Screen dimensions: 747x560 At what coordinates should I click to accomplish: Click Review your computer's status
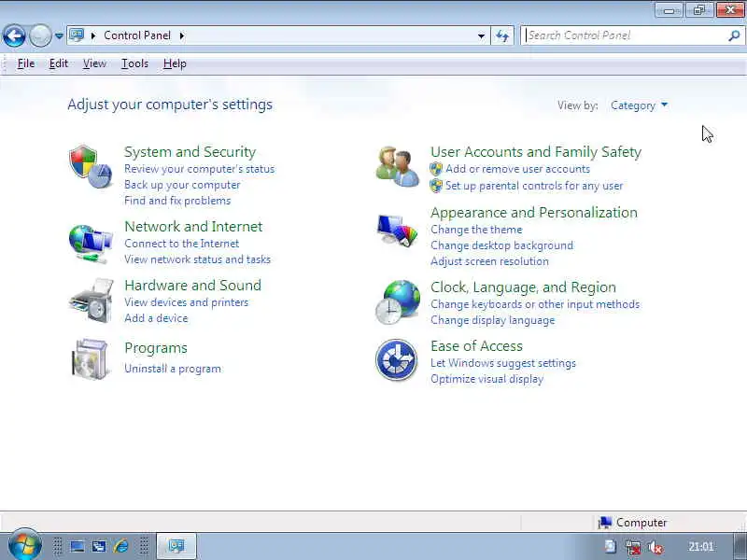point(200,169)
